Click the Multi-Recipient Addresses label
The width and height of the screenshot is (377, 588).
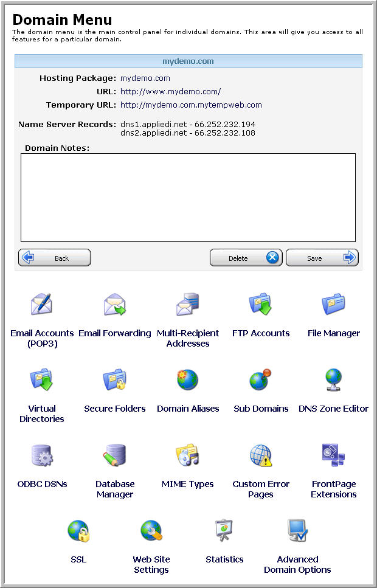click(188, 338)
